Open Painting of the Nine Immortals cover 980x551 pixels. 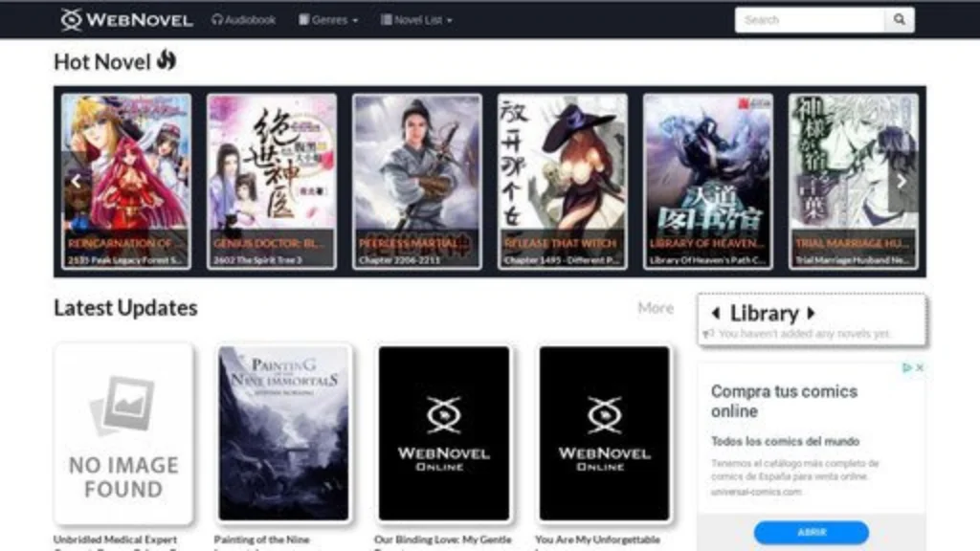click(283, 433)
